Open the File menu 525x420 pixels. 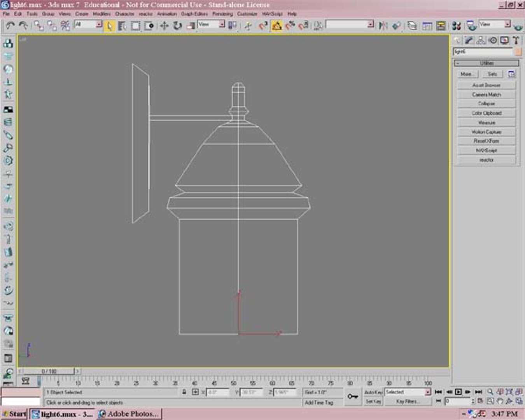(x=6, y=14)
